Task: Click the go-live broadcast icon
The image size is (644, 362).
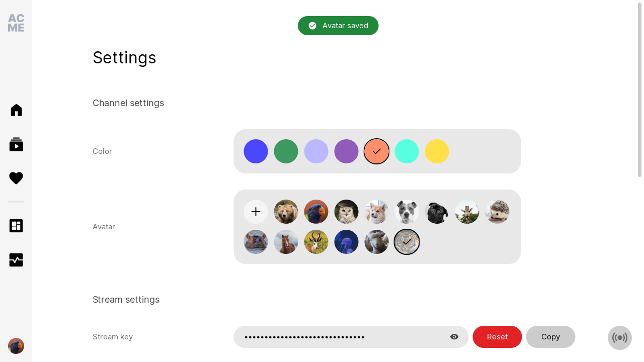Action: (x=620, y=338)
